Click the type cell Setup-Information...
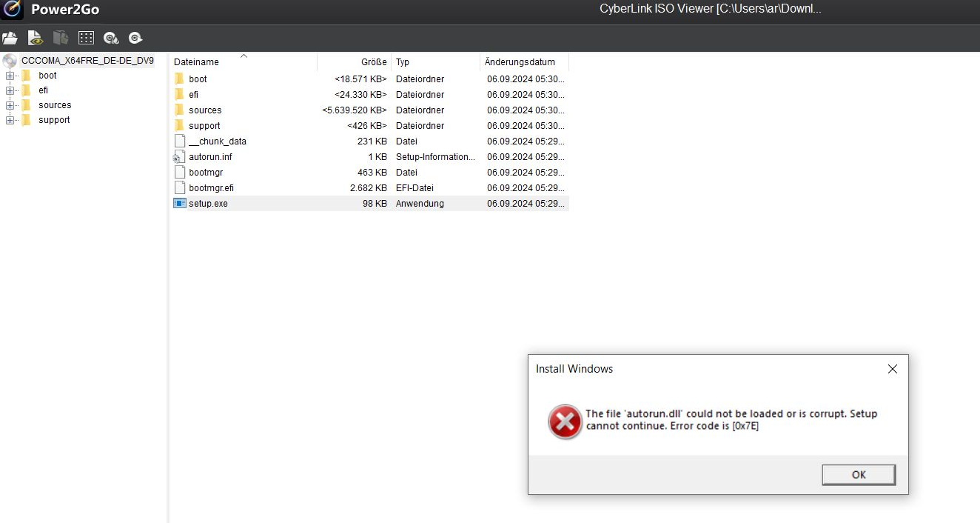Screen dimensions: 980x523 (x=436, y=157)
